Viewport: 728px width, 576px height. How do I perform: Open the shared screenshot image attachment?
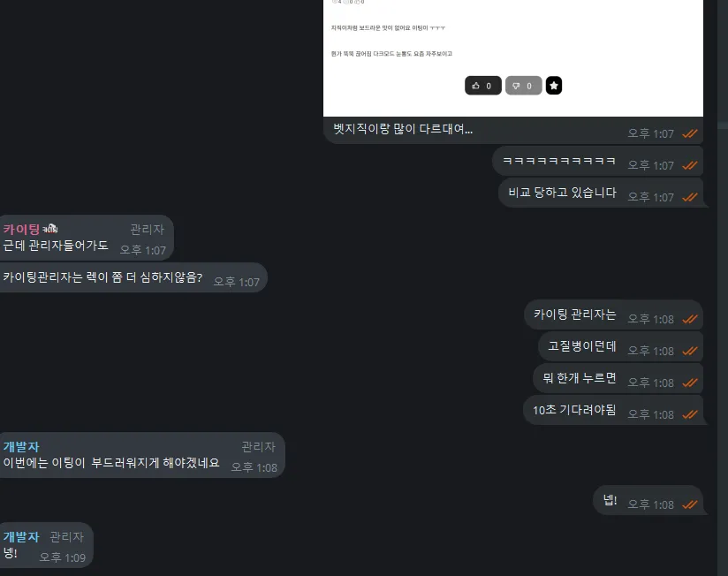(513, 58)
